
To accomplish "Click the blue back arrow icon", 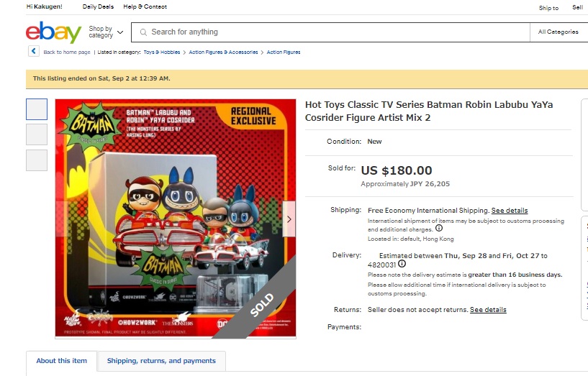I will click(33, 51).
